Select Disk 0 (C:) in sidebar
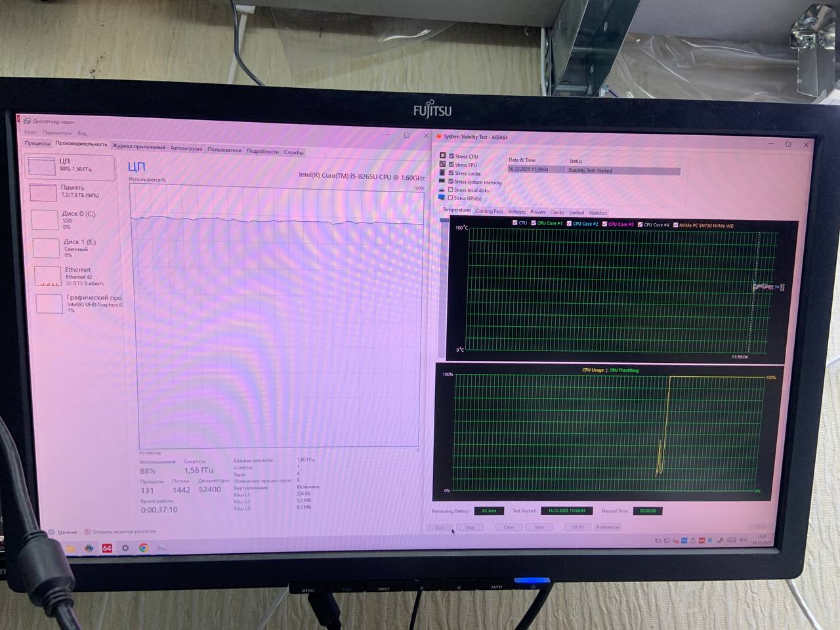The height and width of the screenshot is (630, 840). pos(45,219)
